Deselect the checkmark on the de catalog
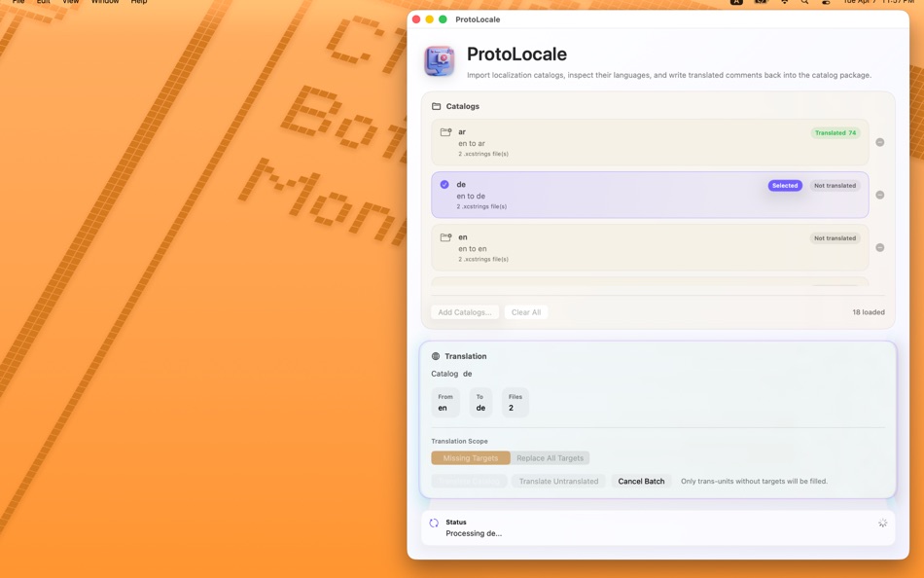The image size is (924, 578). [x=444, y=184]
